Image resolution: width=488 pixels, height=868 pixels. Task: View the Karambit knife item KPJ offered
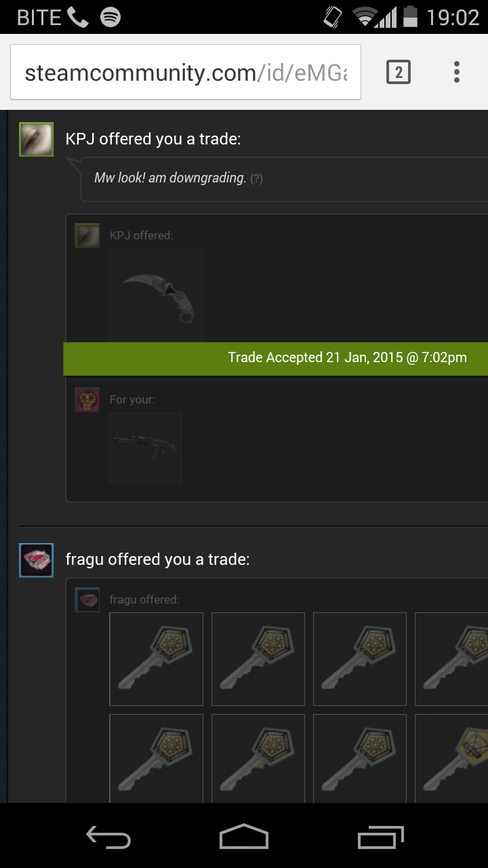coord(157,294)
